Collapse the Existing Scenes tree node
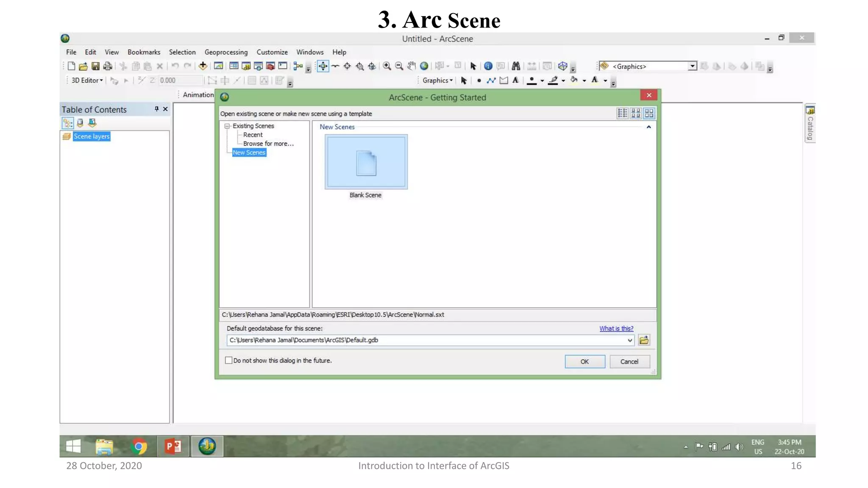Screen dimensions: 868x488 coord(227,126)
